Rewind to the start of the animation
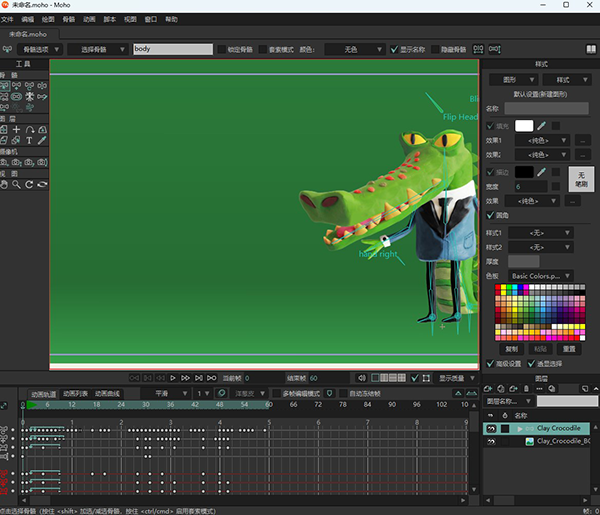600x515 pixels. pos(134,378)
